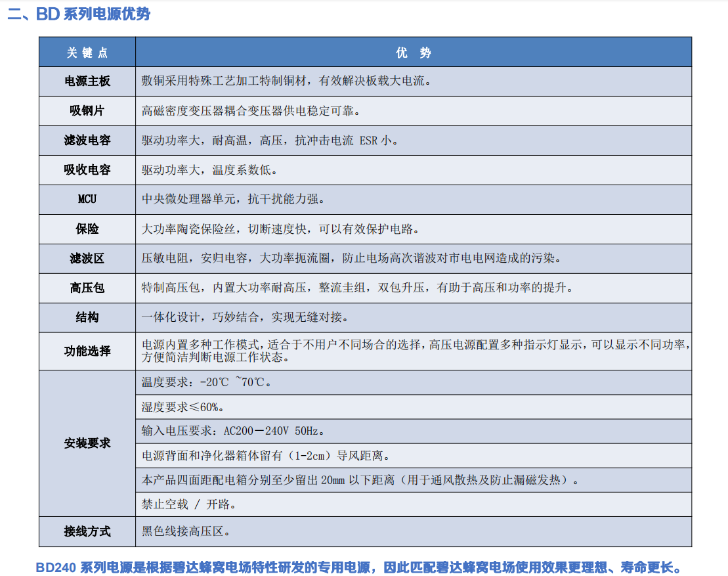Click the text '中央微处理器单元，抗干扰能力强'

click(x=233, y=199)
